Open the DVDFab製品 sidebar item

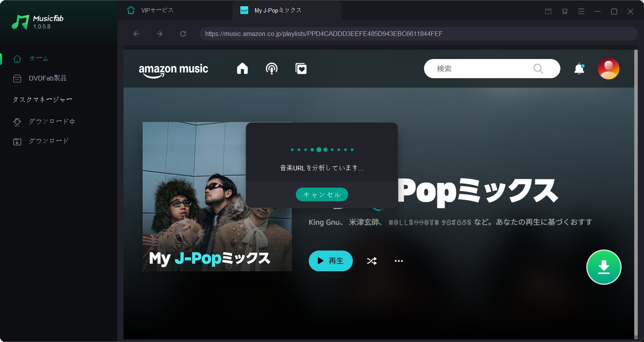39,78
